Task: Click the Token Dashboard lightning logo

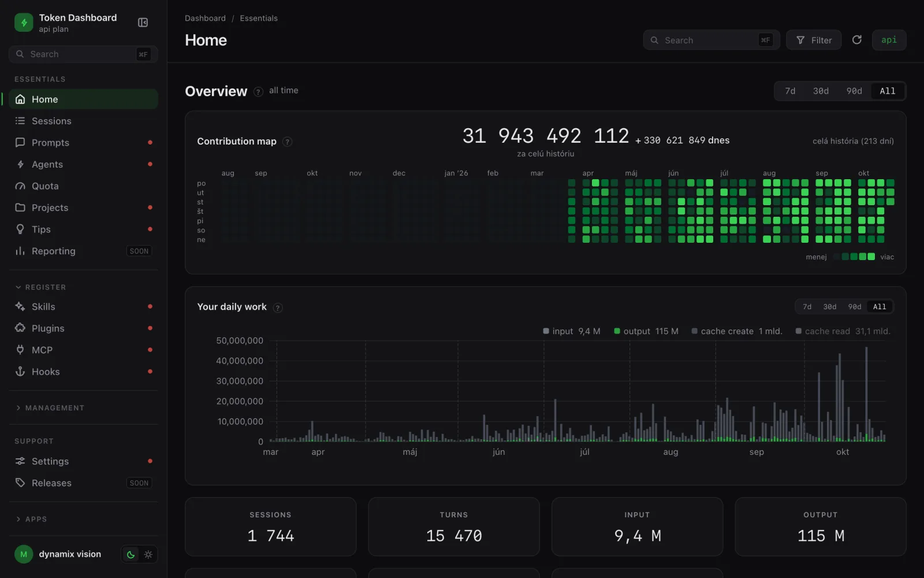Action: pyautogui.click(x=24, y=23)
